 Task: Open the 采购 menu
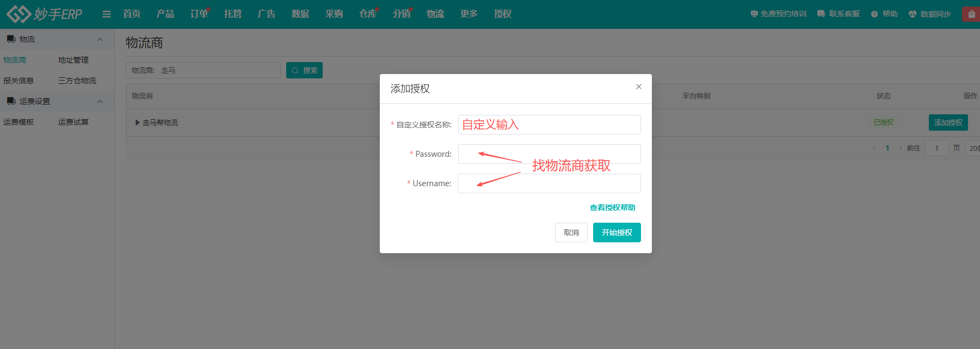click(x=334, y=14)
